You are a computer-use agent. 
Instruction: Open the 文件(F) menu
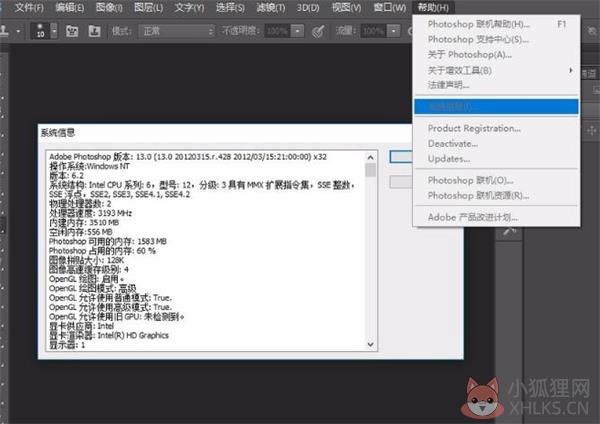pos(29,7)
